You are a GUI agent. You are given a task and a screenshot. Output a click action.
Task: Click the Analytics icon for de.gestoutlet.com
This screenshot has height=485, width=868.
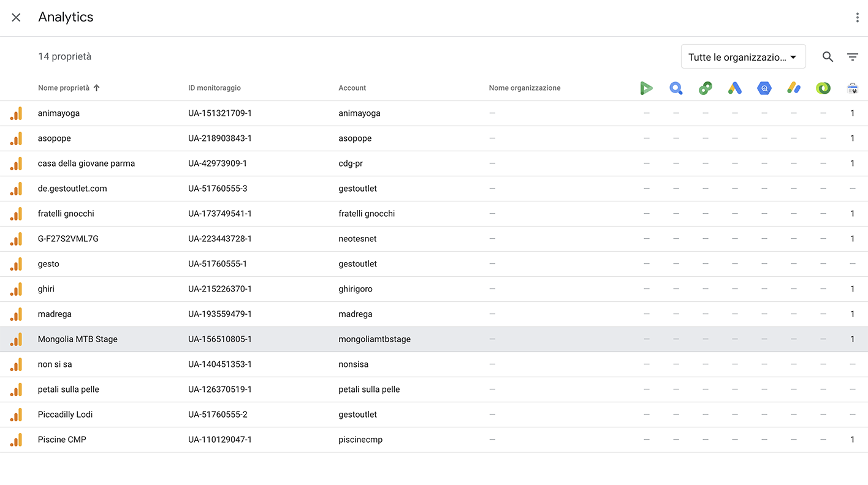click(16, 189)
